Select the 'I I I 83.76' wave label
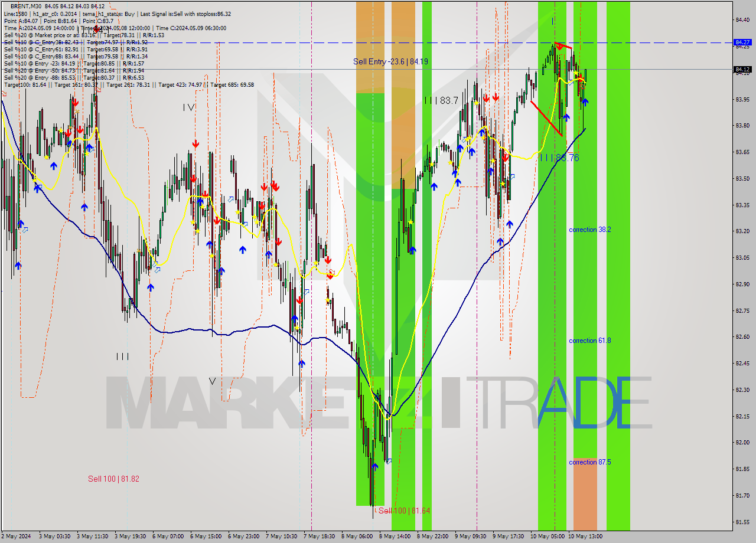 [x=559, y=158]
